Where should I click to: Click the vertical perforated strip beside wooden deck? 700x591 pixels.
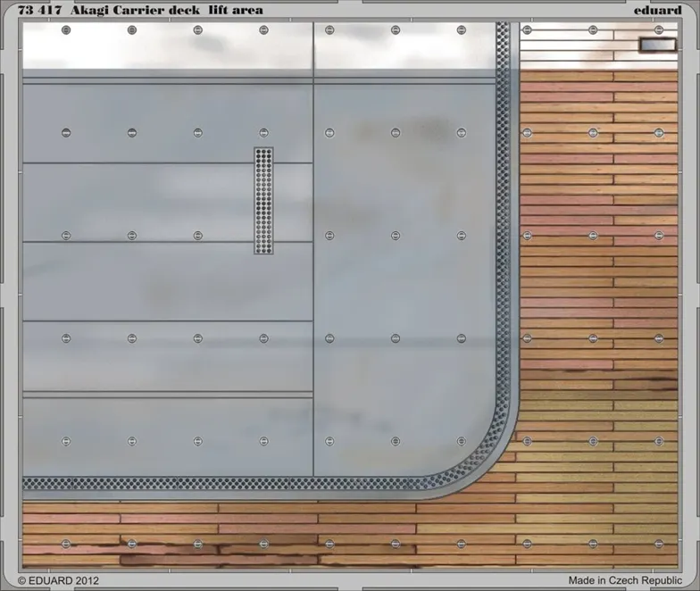(504, 223)
